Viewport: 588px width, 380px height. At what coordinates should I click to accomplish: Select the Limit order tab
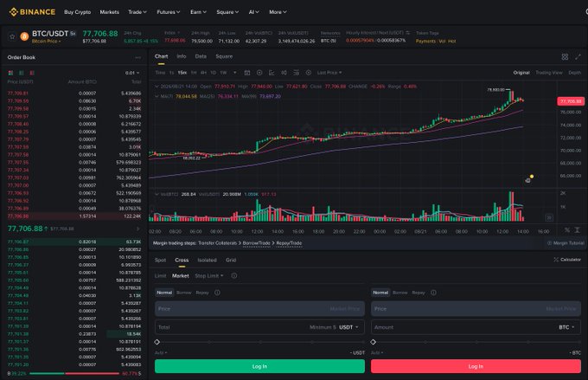[x=160, y=275]
